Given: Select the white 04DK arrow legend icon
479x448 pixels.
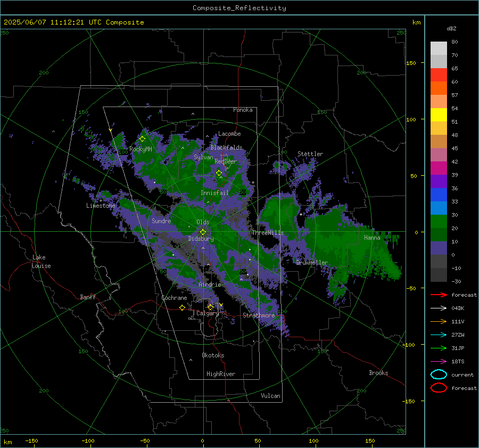Looking at the screenshot, I should (x=439, y=308).
